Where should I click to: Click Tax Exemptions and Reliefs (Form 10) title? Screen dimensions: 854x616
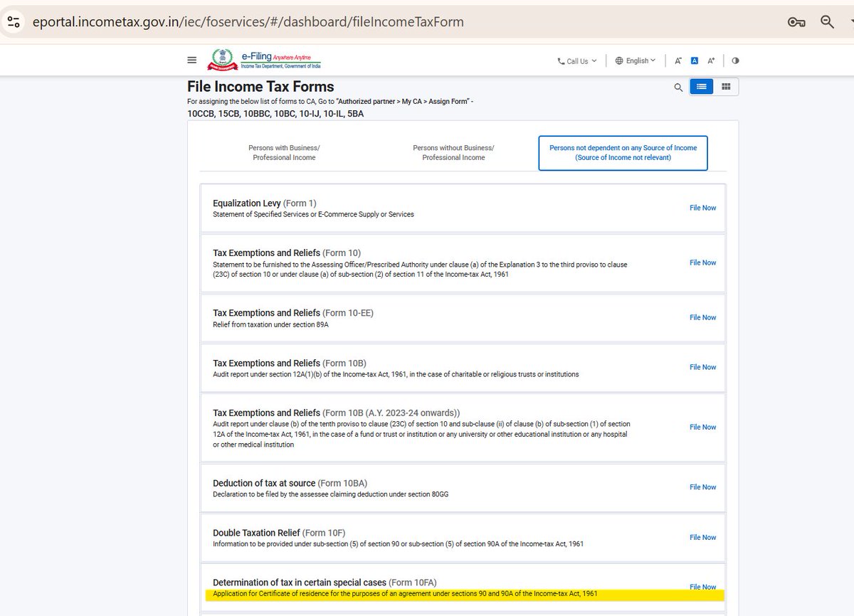point(287,253)
